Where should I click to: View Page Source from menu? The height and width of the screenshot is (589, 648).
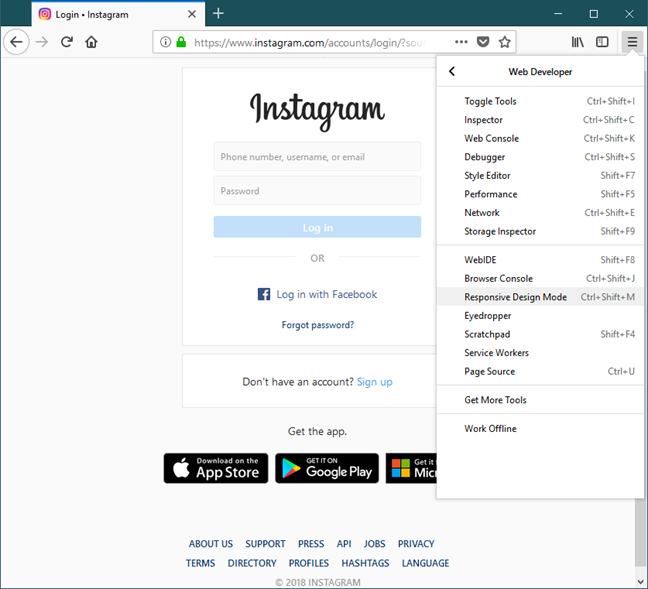click(540, 372)
